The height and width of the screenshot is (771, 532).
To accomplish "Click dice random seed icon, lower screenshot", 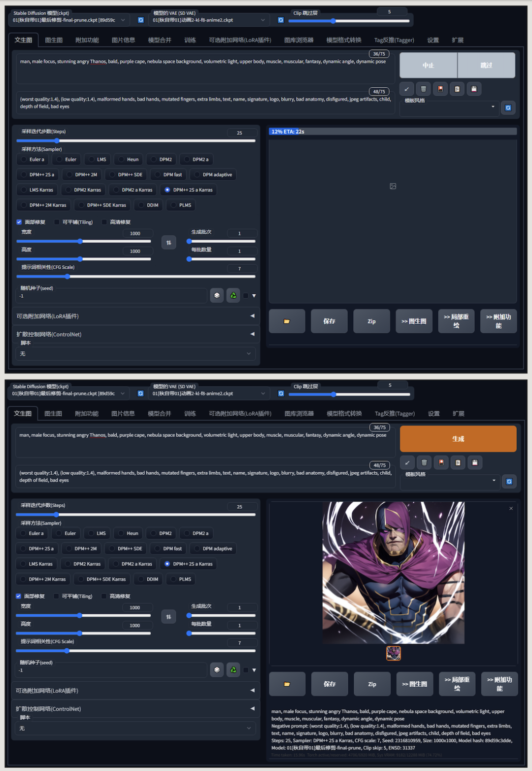I will pyautogui.click(x=217, y=670).
